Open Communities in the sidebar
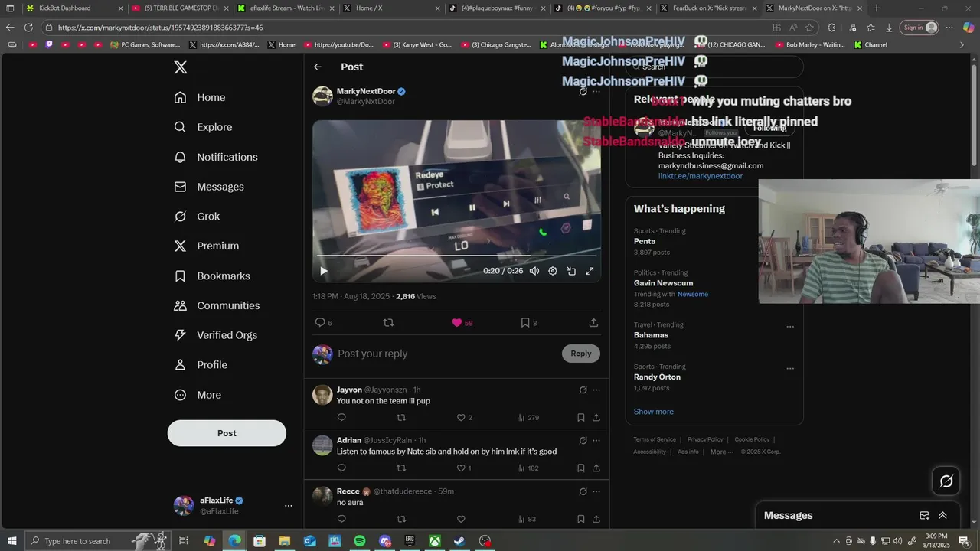Screen dimensions: 980x551 pyautogui.click(x=217, y=305)
